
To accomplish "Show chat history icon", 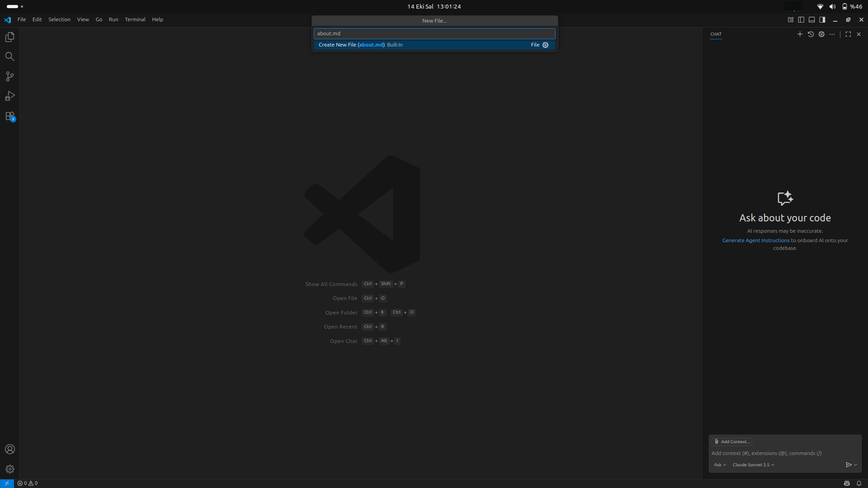I will 811,34.
